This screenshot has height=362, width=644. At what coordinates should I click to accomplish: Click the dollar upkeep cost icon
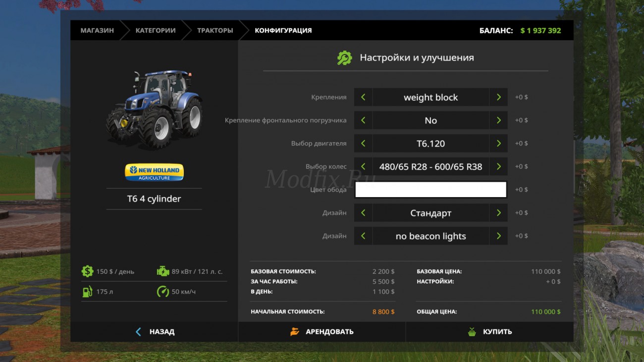87,271
